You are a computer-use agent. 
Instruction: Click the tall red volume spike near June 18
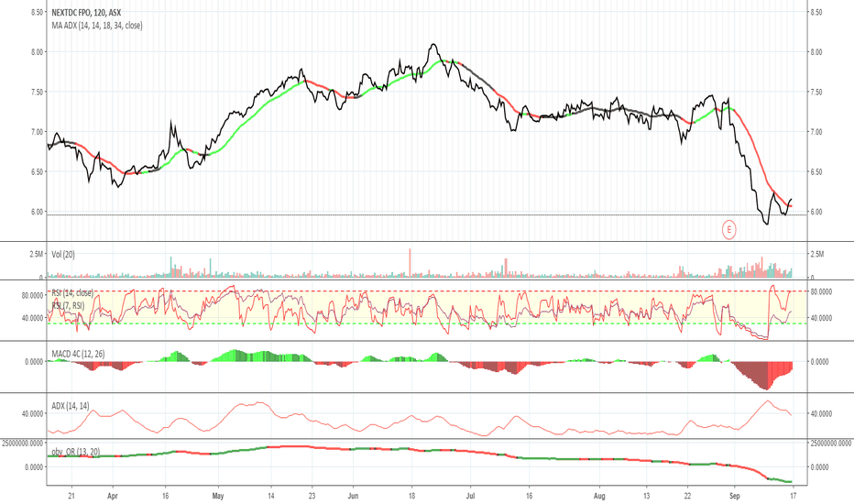tap(410, 263)
